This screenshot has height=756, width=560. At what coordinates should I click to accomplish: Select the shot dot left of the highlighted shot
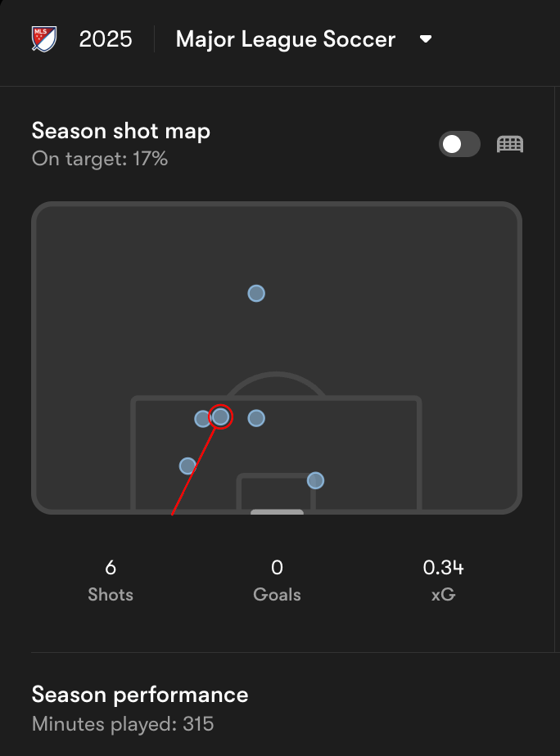[x=202, y=419]
